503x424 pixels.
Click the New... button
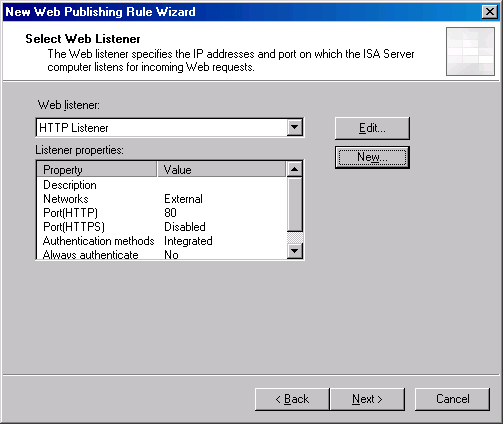372,157
